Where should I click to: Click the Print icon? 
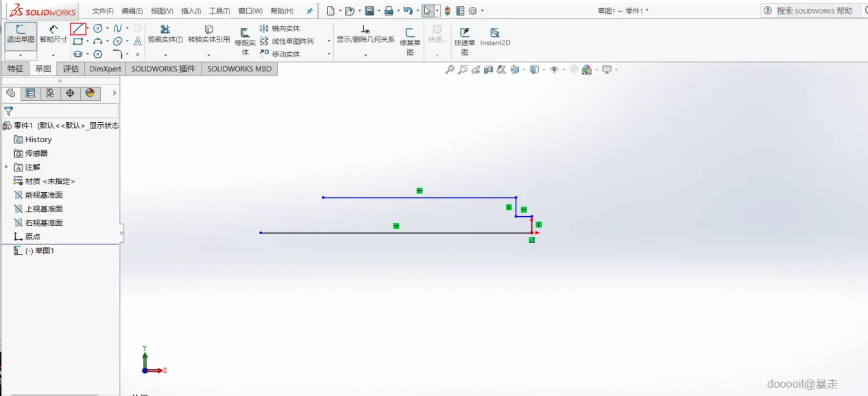point(389,11)
